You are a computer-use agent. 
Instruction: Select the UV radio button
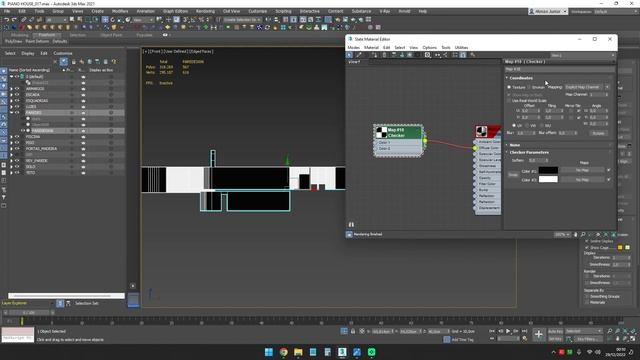click(514, 126)
